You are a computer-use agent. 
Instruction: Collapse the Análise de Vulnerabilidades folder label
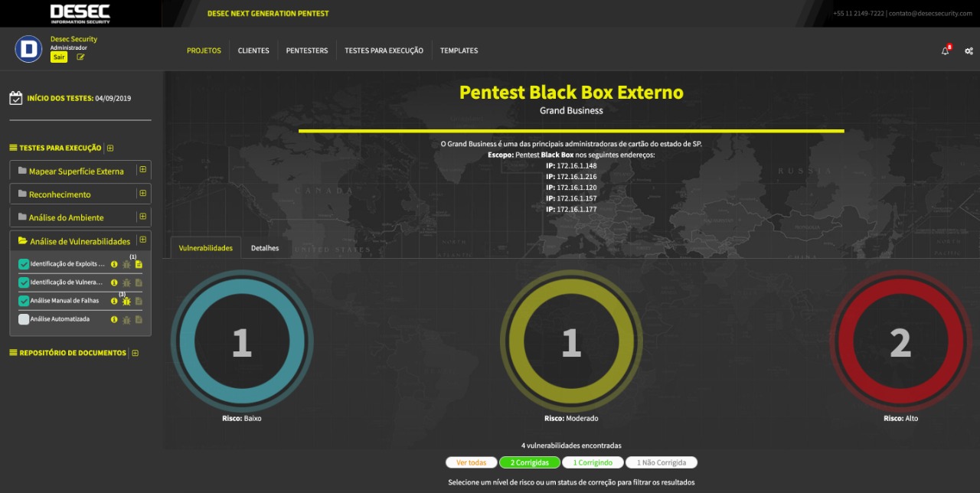[80, 241]
